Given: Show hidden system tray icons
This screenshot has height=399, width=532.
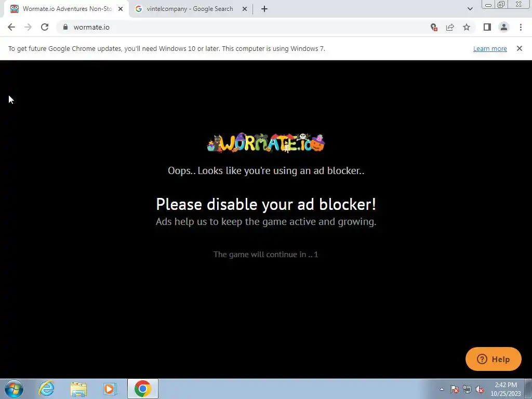Looking at the screenshot, I should (442, 389).
